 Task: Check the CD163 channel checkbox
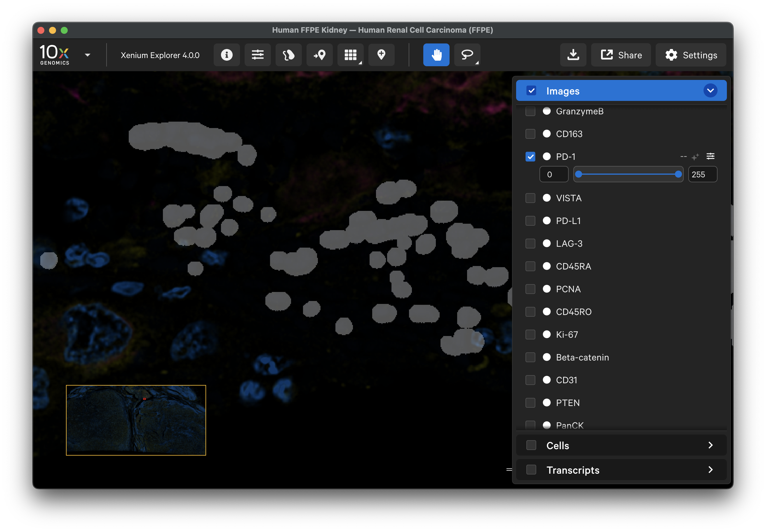click(530, 134)
